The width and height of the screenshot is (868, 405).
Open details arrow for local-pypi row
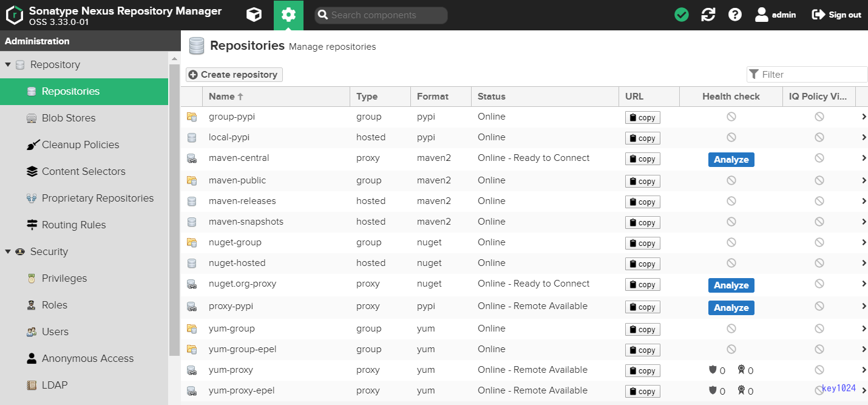tap(864, 137)
